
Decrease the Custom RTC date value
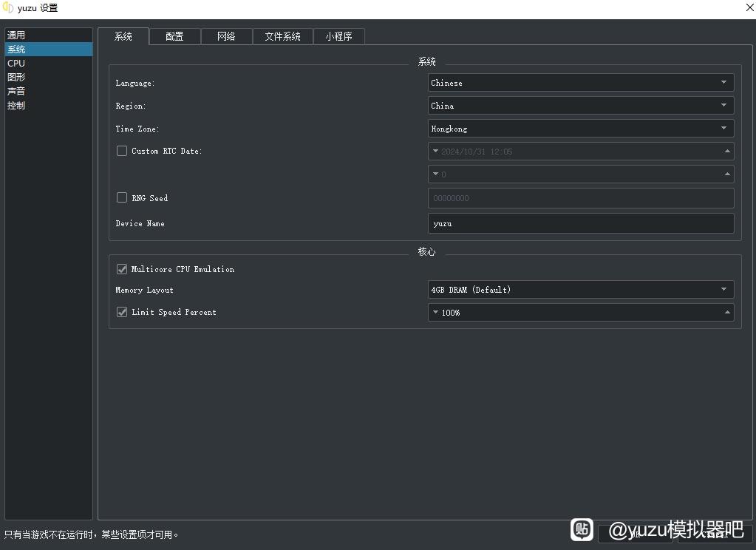435,151
